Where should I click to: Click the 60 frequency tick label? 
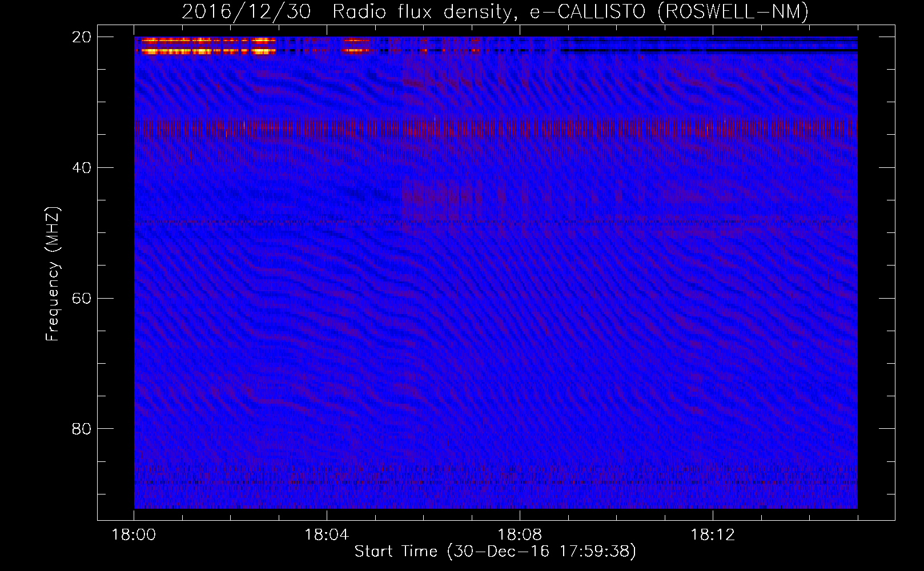click(x=82, y=299)
